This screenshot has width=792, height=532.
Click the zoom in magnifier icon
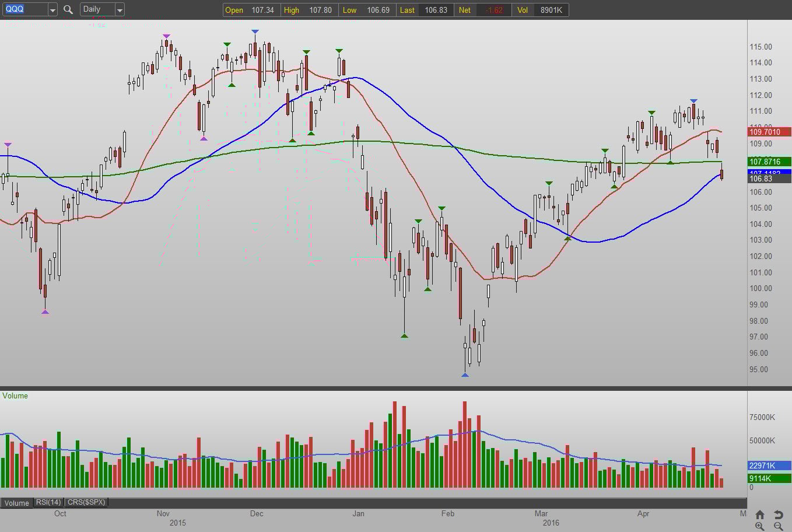759,526
